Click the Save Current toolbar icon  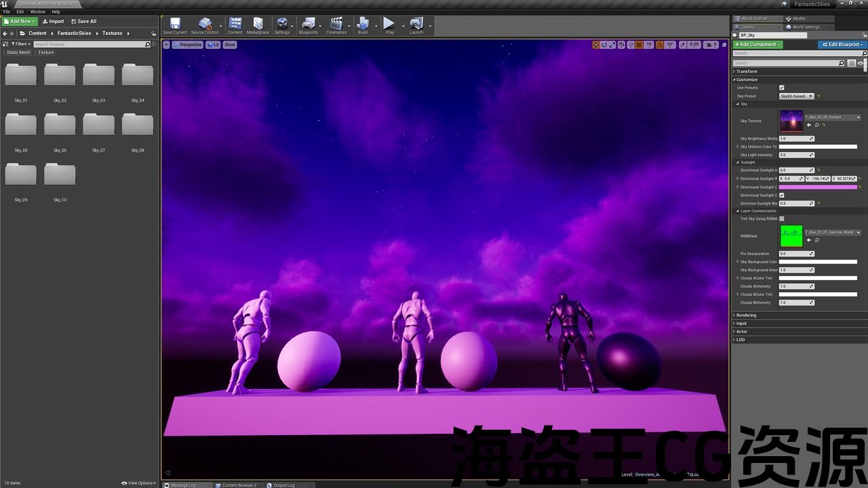(175, 26)
